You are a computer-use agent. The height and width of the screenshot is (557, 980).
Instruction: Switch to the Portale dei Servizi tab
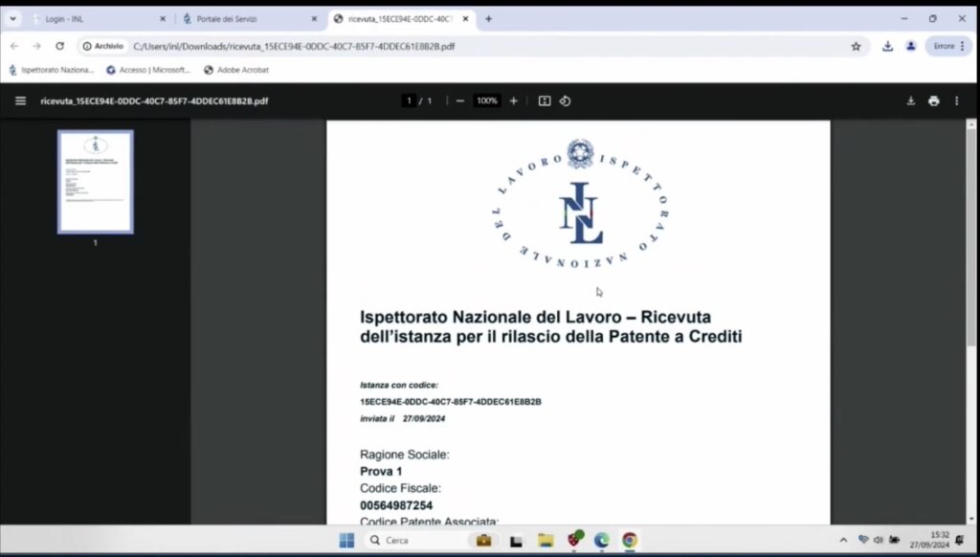[249, 19]
